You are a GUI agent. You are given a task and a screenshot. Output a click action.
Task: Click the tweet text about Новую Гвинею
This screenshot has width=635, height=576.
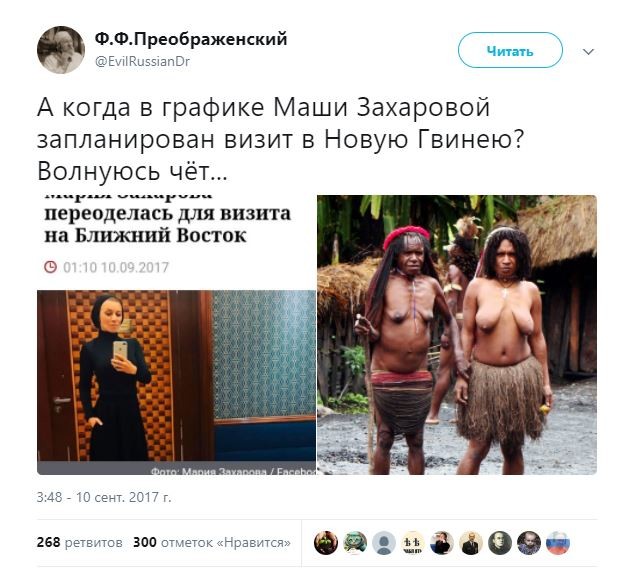[280, 140]
